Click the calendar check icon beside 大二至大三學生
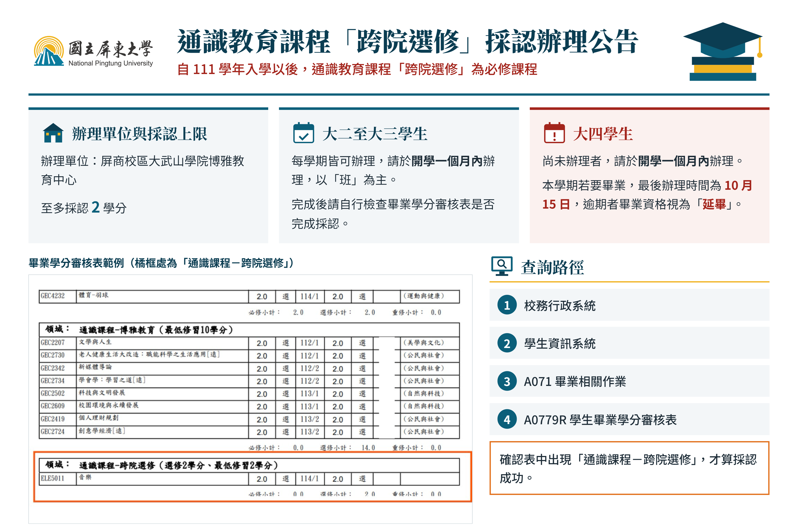Image resolution: width=798 pixels, height=532 pixels. 304,133
